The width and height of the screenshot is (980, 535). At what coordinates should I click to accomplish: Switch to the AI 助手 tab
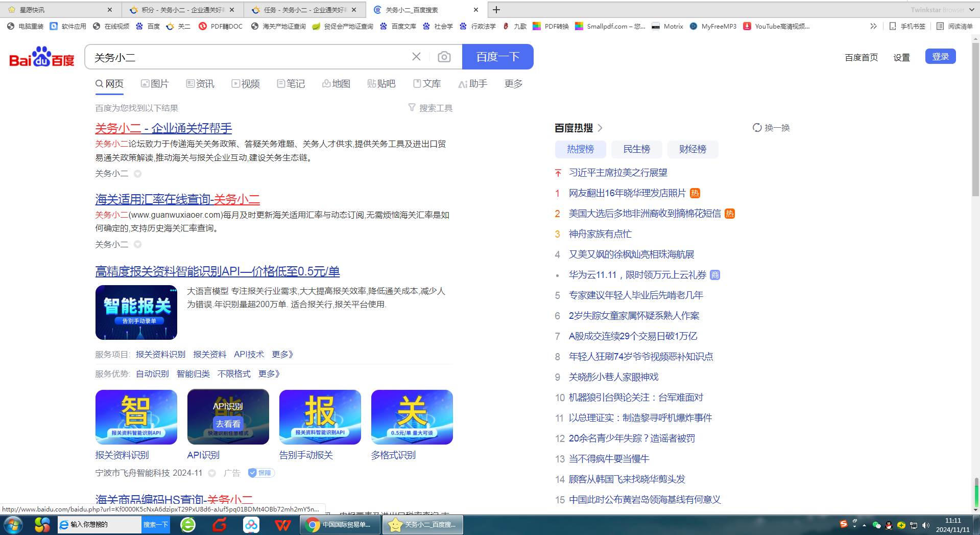tap(473, 83)
